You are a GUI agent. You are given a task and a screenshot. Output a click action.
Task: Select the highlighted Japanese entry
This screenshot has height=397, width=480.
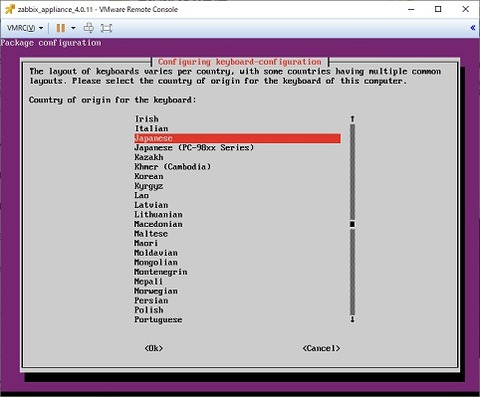[237, 138]
